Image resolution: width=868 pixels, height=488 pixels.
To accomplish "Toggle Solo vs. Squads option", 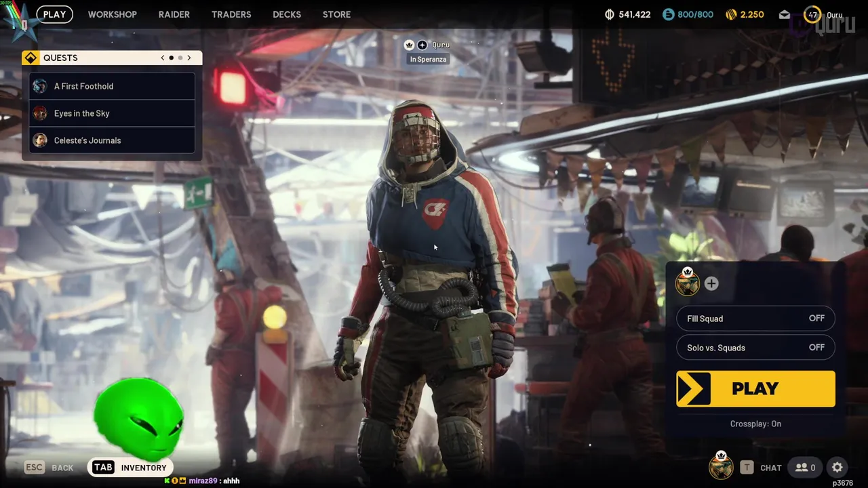I will 755,348.
